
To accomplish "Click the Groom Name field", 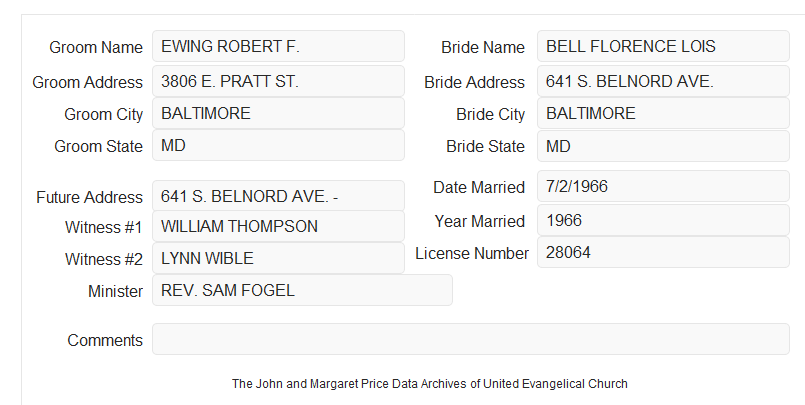I will pos(278,46).
